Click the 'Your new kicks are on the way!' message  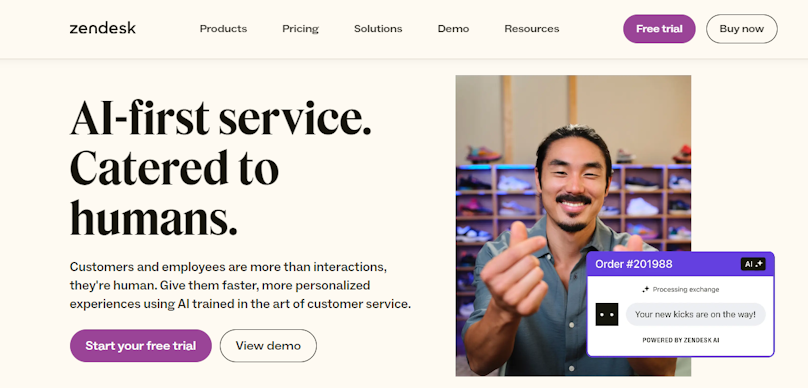pyautogui.click(x=695, y=314)
